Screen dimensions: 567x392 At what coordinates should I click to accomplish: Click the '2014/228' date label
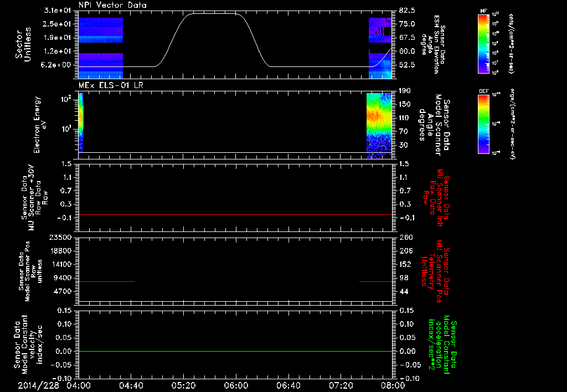pos(38,385)
